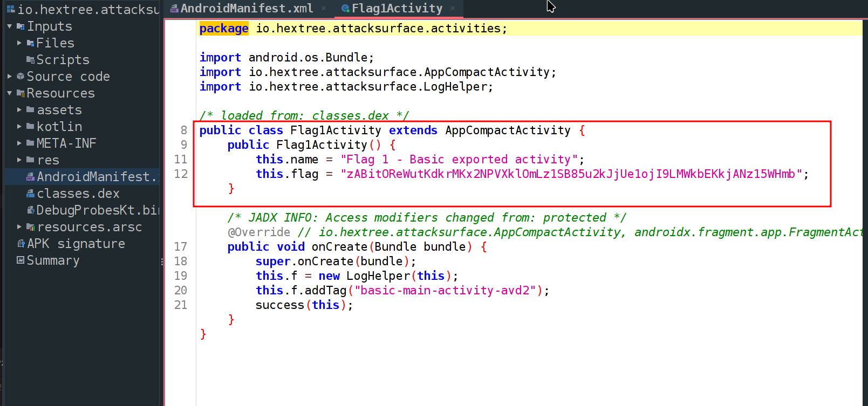The height and width of the screenshot is (406, 868).
Task: Click LogHelper in the import statement
Action: (x=456, y=87)
